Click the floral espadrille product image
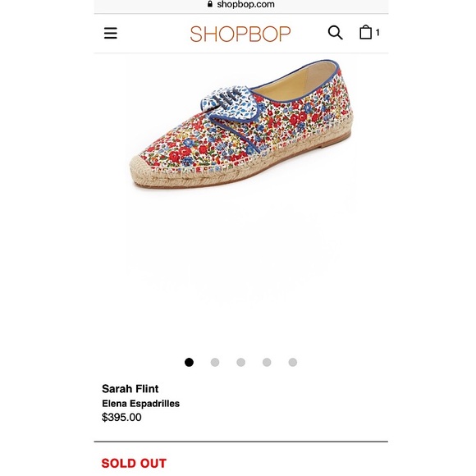This screenshot has width=476, height=476. 241,125
